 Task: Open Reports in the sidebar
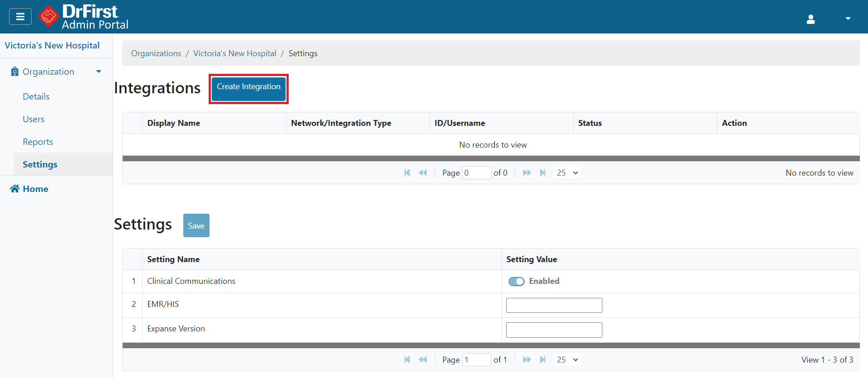tap(38, 142)
